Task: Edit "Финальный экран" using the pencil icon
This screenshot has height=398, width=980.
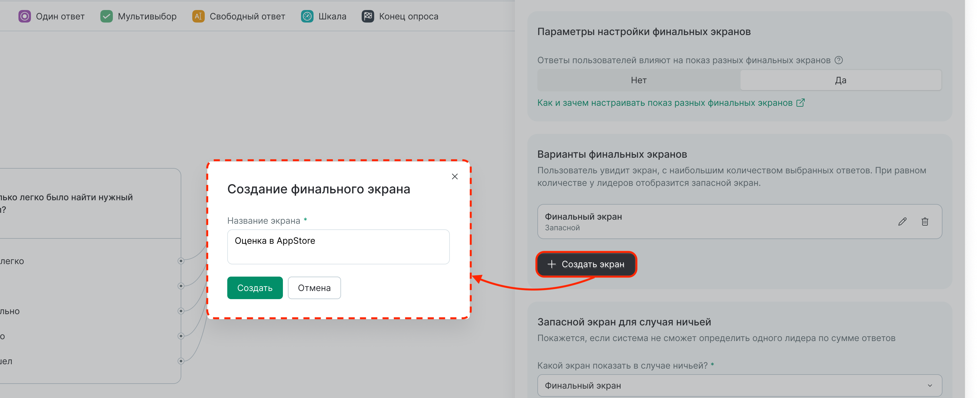Action: [903, 221]
